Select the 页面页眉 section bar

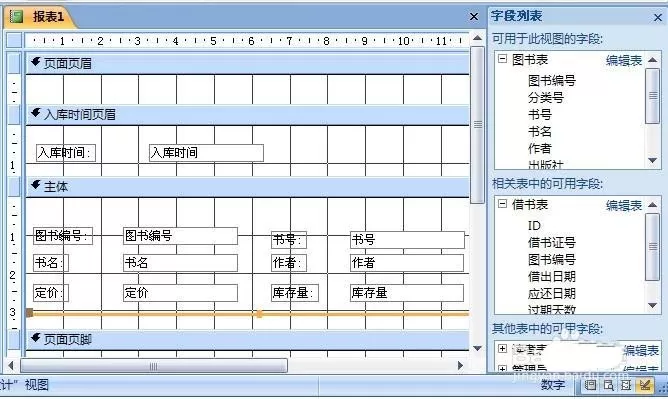tap(248, 63)
